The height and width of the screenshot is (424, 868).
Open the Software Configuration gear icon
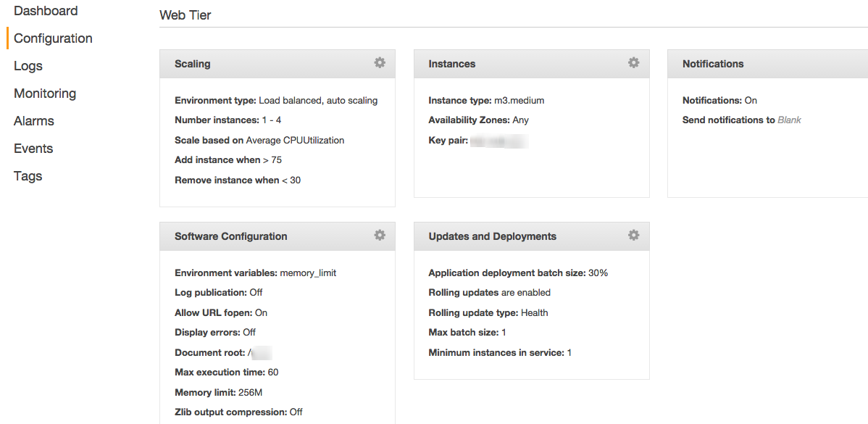pyautogui.click(x=380, y=236)
